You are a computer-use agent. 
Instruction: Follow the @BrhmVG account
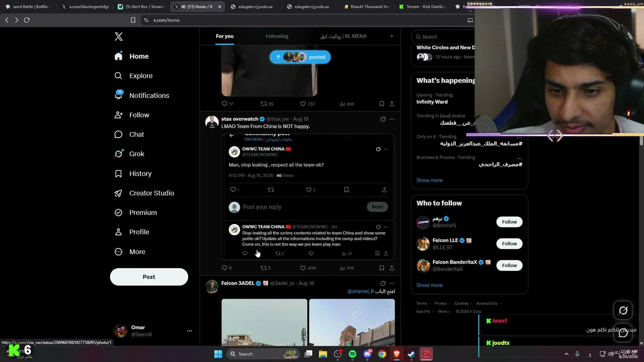(509, 222)
